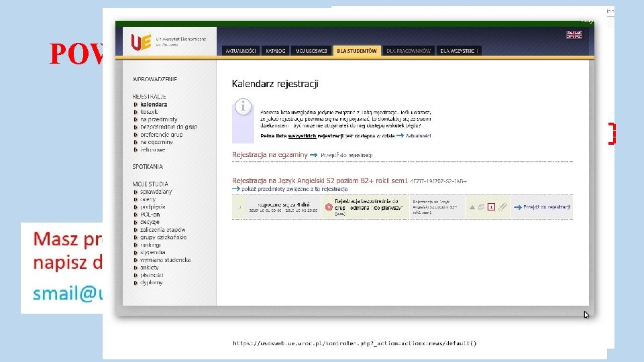Click the grey triangle icon in the registration row

pos(472,207)
